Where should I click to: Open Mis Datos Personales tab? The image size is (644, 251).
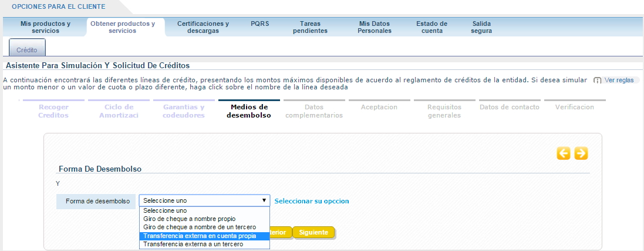click(375, 27)
